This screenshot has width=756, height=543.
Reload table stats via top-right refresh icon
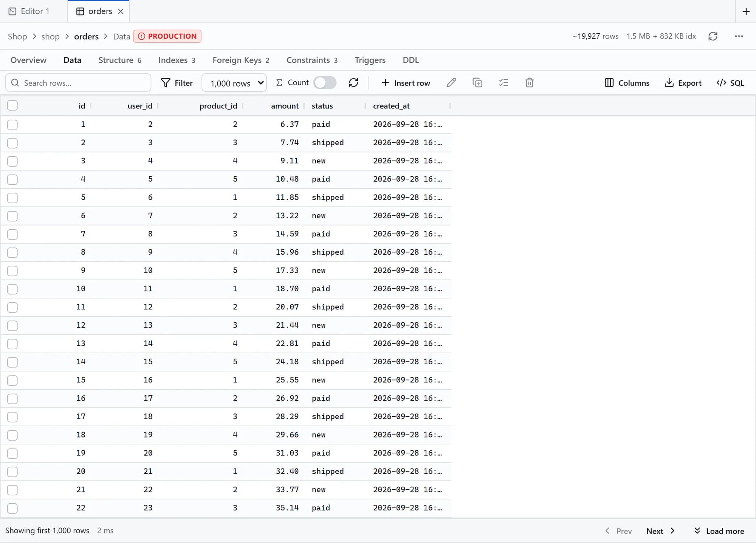713,36
